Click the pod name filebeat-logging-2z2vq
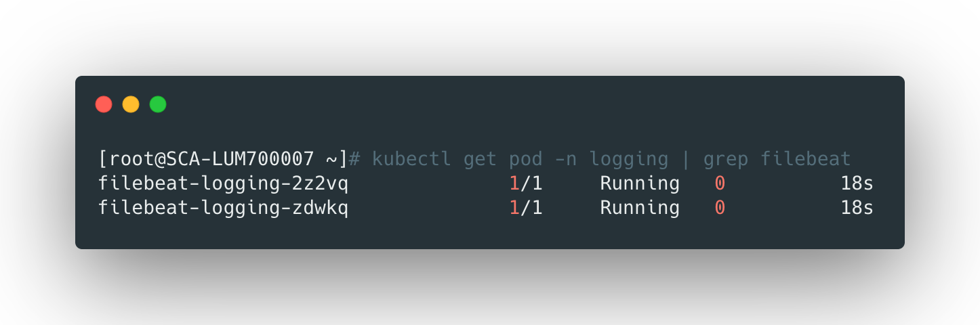Image resolution: width=980 pixels, height=325 pixels. pyautogui.click(x=223, y=183)
